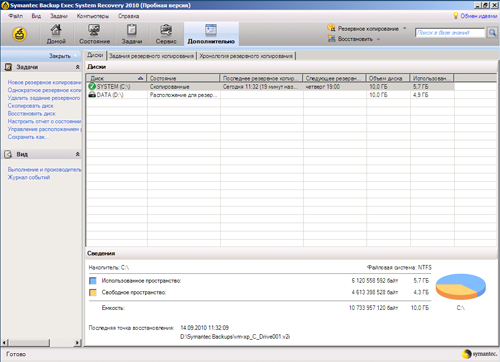Click the 'Расположение для резер...' cell
This screenshot has height=362, width=500.
click(x=183, y=95)
